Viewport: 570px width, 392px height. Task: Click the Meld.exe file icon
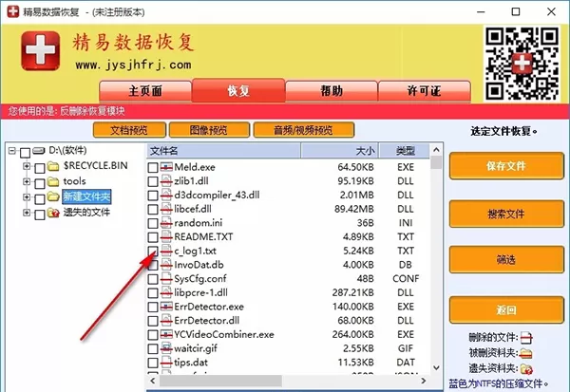(x=166, y=167)
